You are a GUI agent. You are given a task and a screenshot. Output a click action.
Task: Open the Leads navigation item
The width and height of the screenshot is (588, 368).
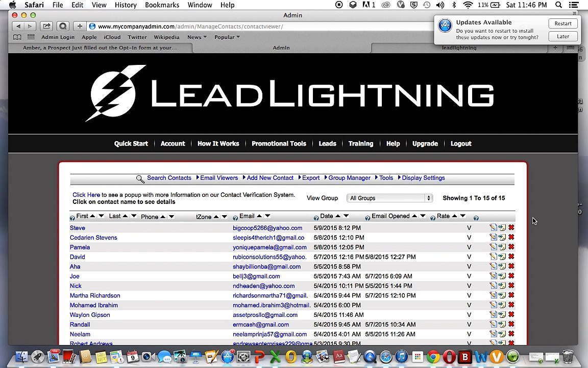pos(327,144)
